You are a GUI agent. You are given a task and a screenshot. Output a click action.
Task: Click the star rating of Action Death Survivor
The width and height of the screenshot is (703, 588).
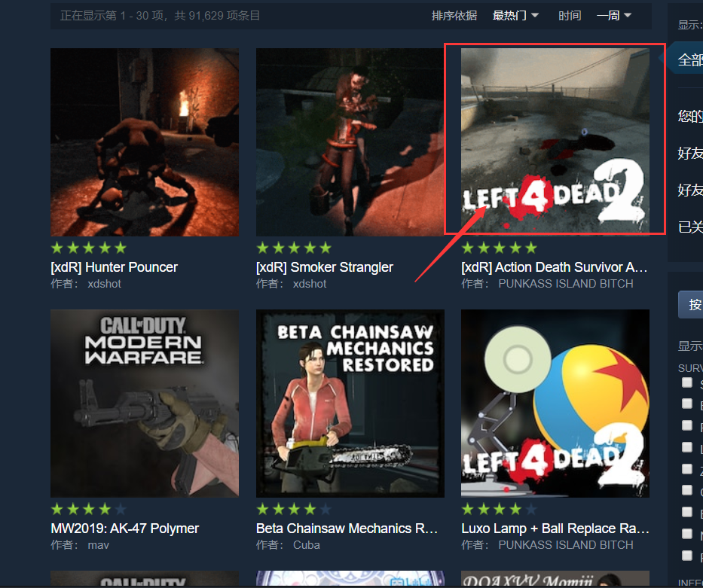point(500,248)
